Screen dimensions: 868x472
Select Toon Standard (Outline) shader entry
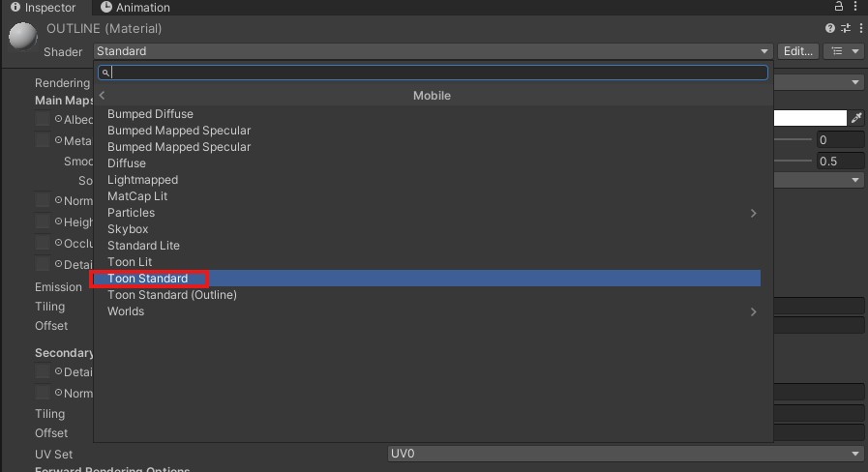pyautogui.click(x=172, y=295)
